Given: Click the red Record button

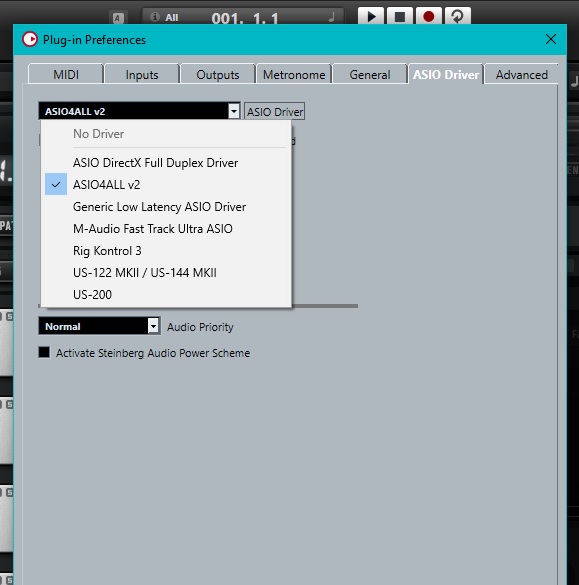Looking at the screenshot, I should (429, 16).
